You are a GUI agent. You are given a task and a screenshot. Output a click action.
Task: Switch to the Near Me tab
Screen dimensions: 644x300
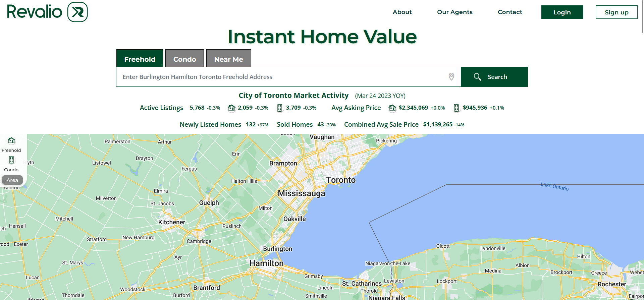click(228, 59)
